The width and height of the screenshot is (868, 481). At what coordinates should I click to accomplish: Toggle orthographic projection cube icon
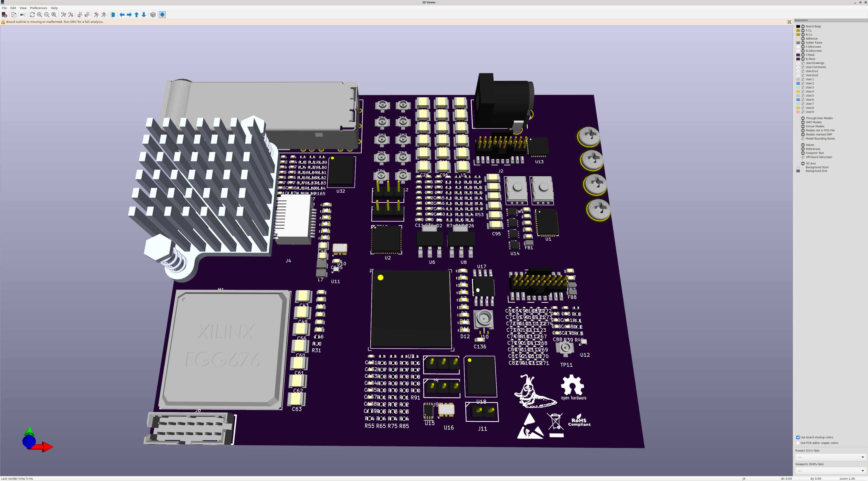(x=153, y=15)
